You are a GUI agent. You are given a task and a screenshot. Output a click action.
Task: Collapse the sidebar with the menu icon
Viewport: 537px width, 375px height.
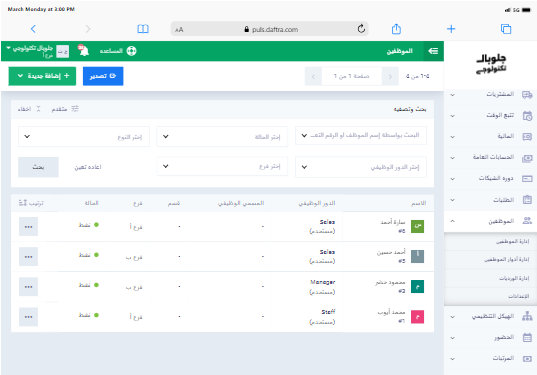pos(433,51)
